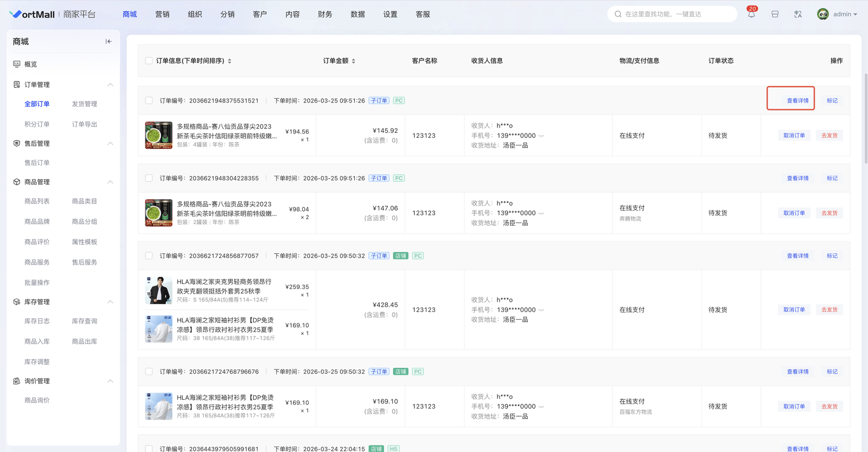Click the admin avatar icon
This screenshot has width=868, height=452.
point(822,14)
